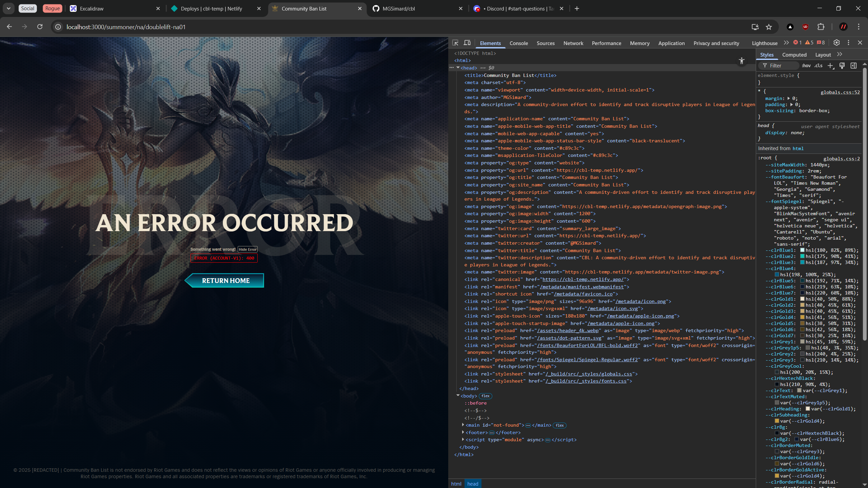The image size is (868, 488).
Task: Open the DevTools three-dot customize menu
Action: [x=849, y=43]
